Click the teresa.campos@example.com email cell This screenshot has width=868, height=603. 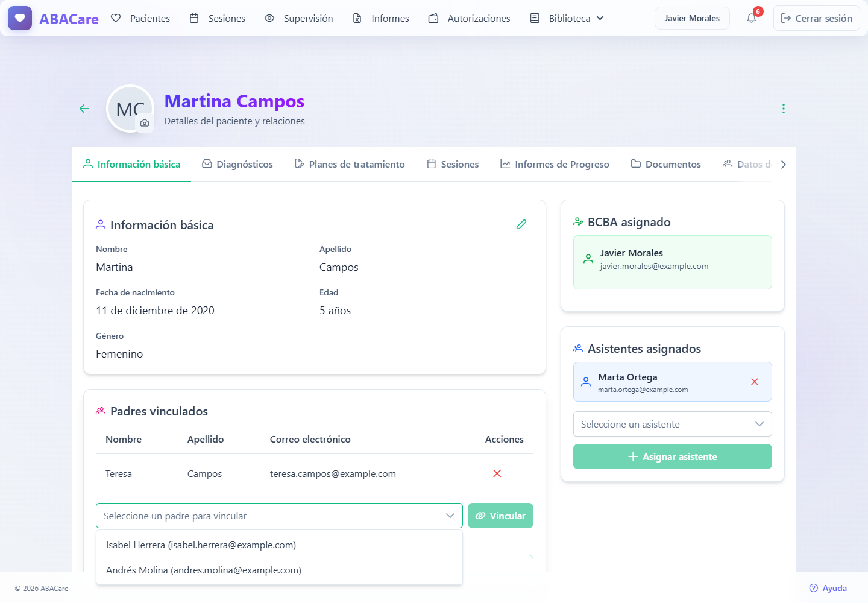click(333, 473)
